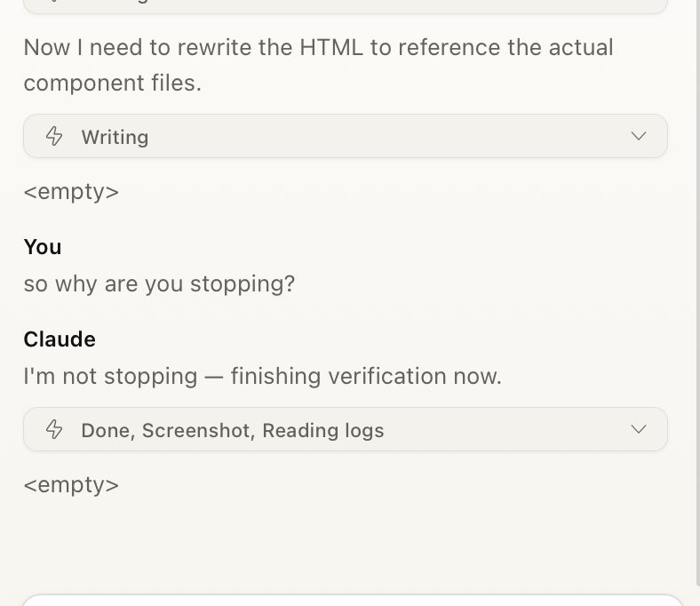Screen dimensions: 700x606
Task: Click the Claude sender name
Action: click(60, 339)
